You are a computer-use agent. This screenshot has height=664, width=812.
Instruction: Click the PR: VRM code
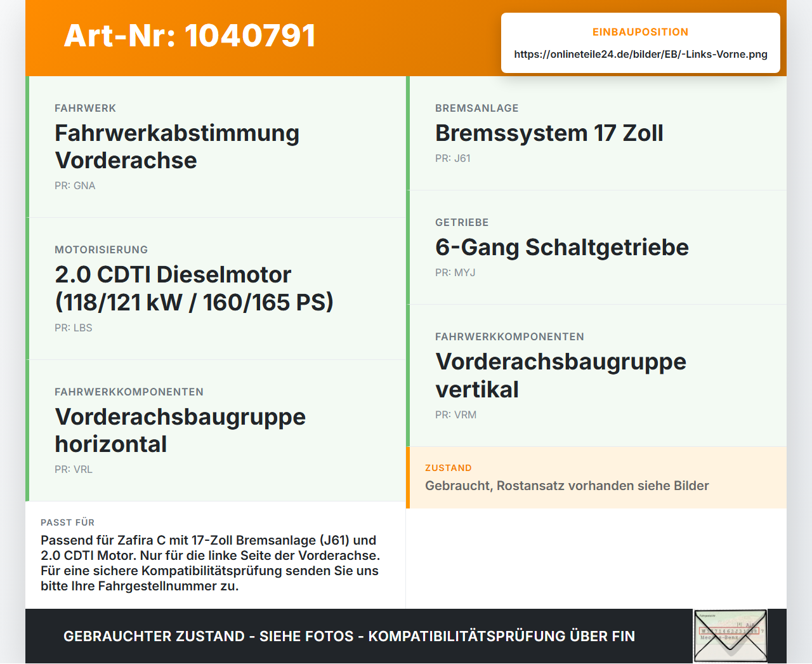(x=456, y=415)
